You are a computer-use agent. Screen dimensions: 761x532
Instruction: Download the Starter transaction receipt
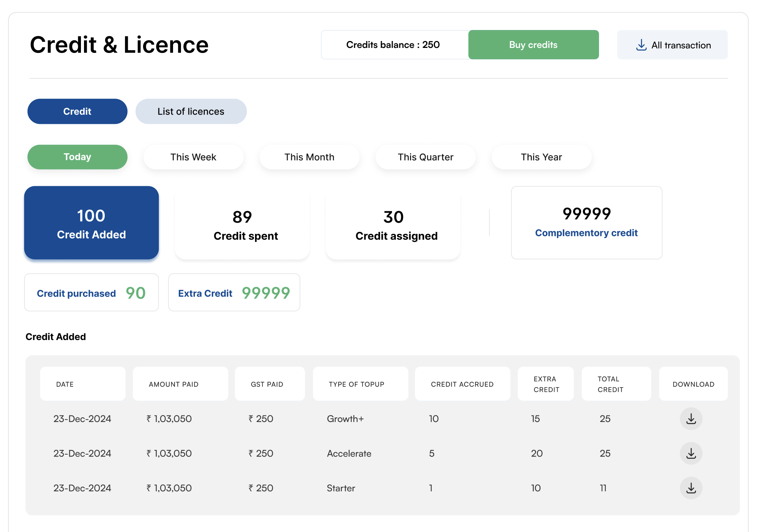[x=691, y=488]
